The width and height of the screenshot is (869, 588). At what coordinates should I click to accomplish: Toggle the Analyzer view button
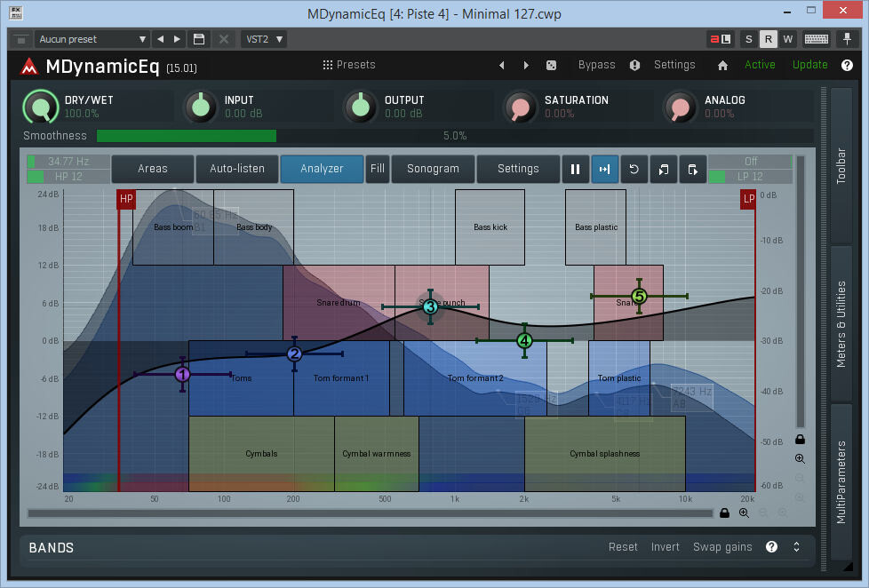tap(322, 169)
